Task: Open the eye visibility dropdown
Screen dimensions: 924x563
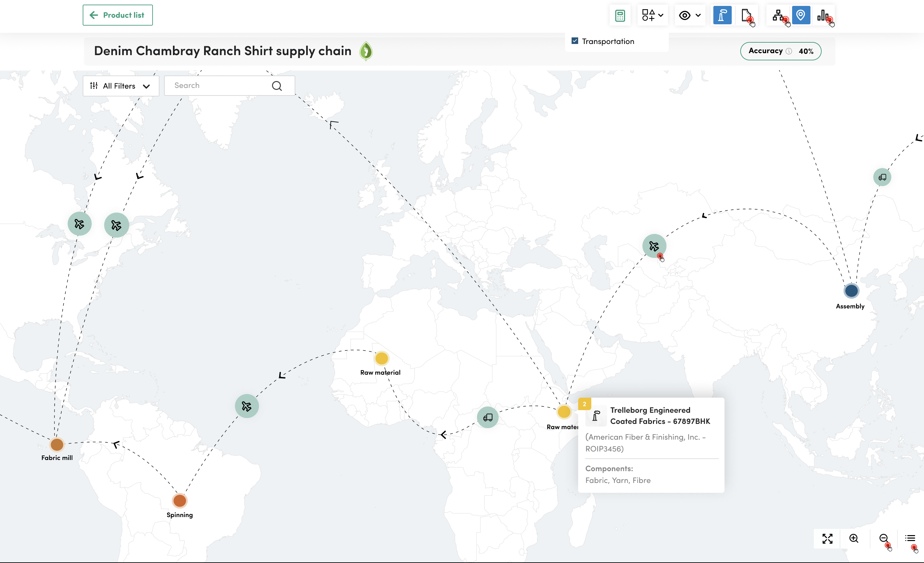Action: pyautogui.click(x=690, y=15)
